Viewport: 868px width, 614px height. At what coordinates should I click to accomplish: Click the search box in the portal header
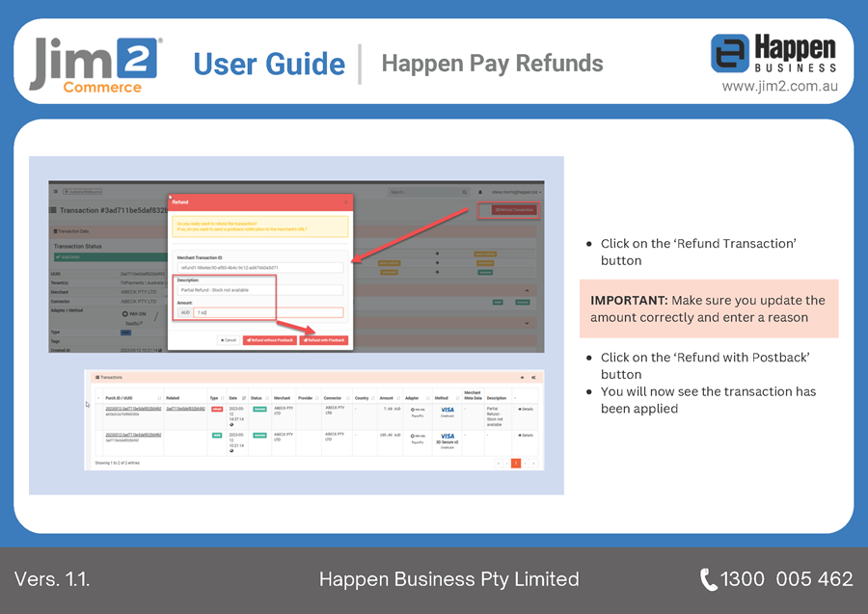pos(428,192)
